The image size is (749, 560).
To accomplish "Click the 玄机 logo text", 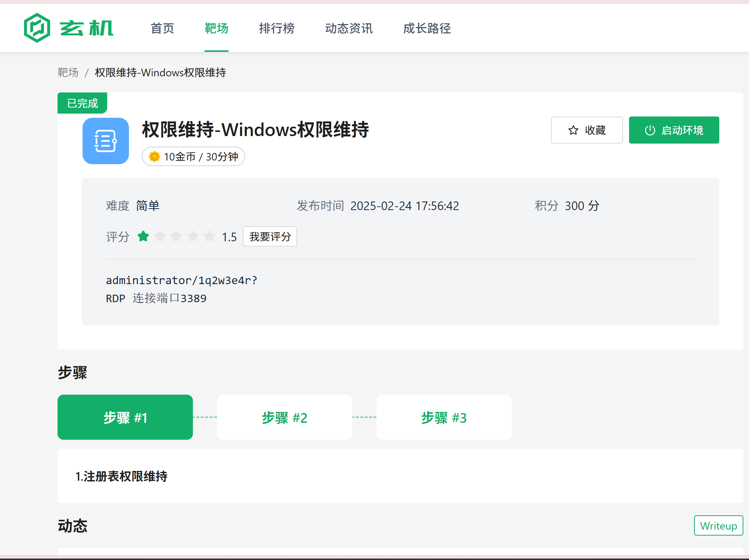I will [x=86, y=28].
